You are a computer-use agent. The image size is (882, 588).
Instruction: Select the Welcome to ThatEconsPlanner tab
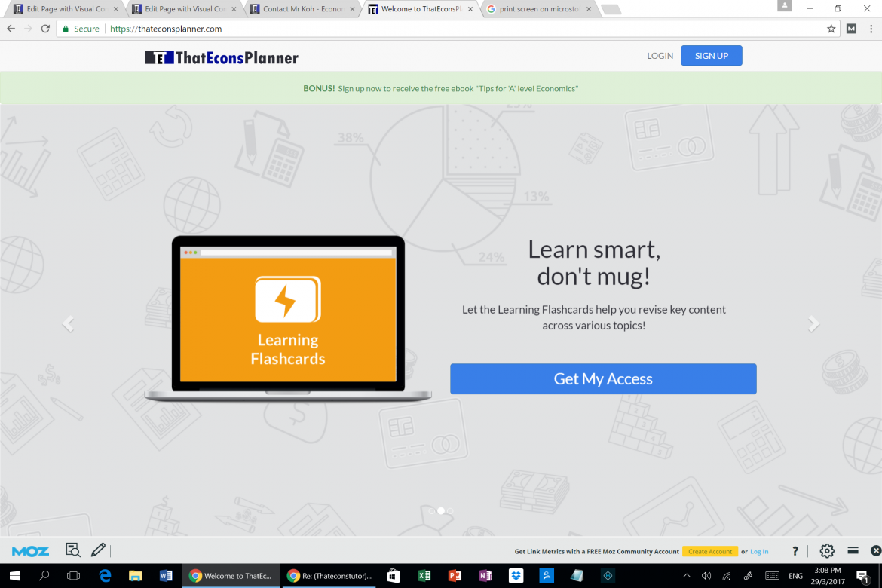point(421,9)
